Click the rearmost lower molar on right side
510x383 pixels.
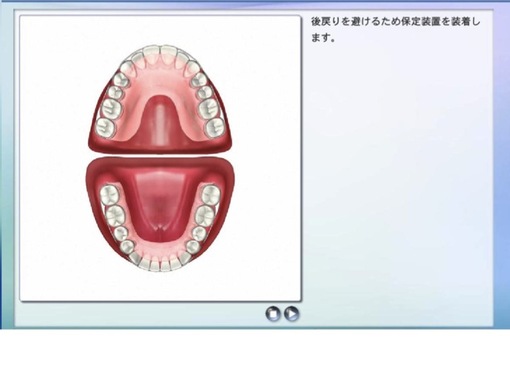[210, 194]
